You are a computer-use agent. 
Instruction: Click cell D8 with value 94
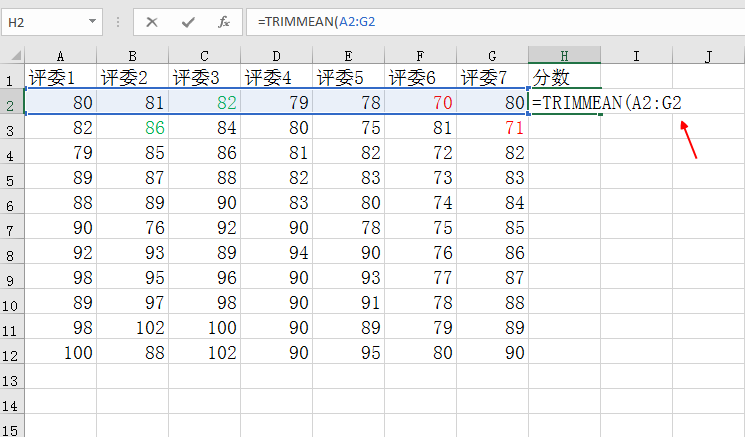pos(277,252)
